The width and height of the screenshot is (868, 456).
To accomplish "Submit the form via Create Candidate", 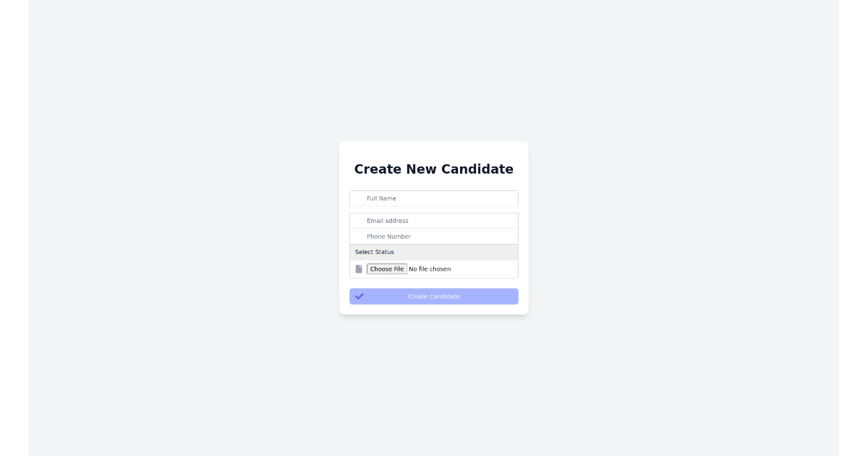I will click(434, 296).
